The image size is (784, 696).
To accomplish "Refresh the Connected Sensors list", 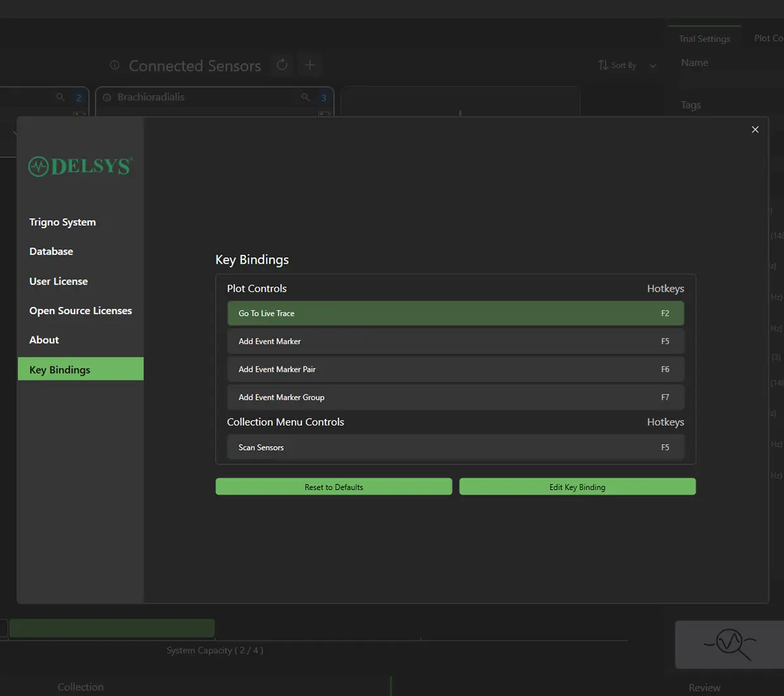I will (x=282, y=65).
